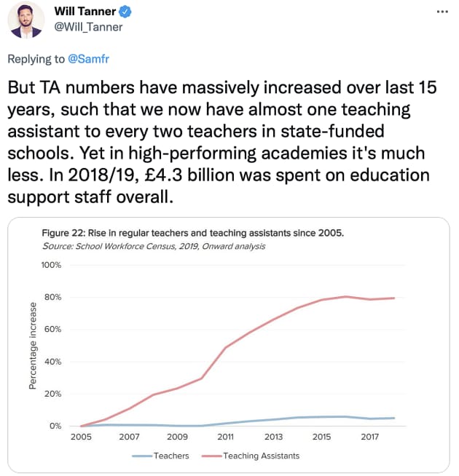Click the Figure 22 chart title
The image size is (459, 476).
click(193, 234)
